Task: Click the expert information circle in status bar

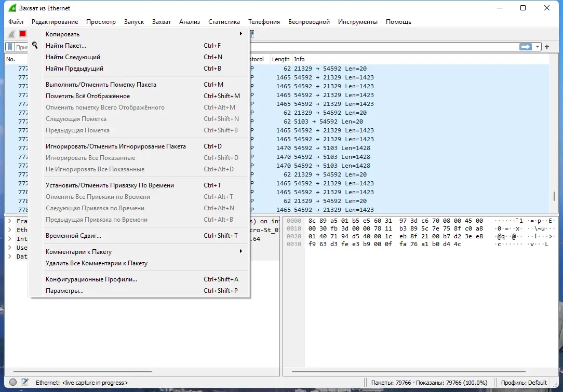Action: [x=13, y=382]
